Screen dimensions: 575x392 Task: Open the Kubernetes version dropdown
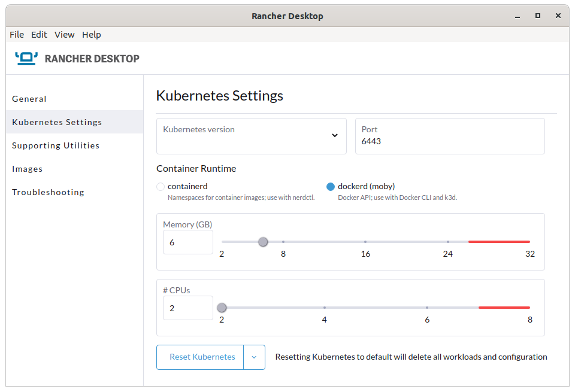click(x=252, y=136)
